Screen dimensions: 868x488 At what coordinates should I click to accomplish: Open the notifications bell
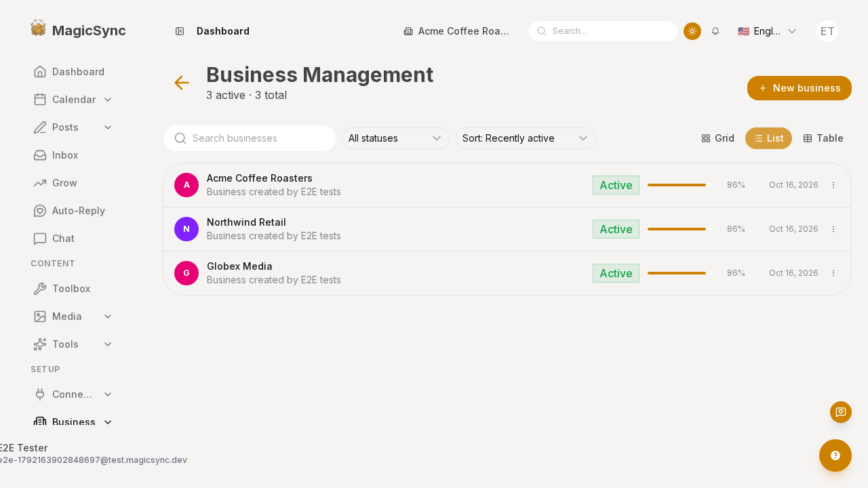(x=715, y=31)
